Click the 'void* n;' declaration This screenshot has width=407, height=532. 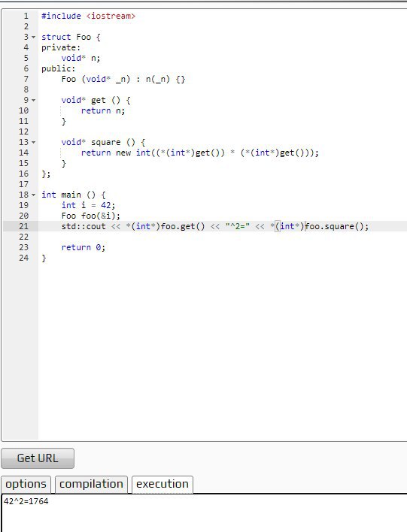80,58
